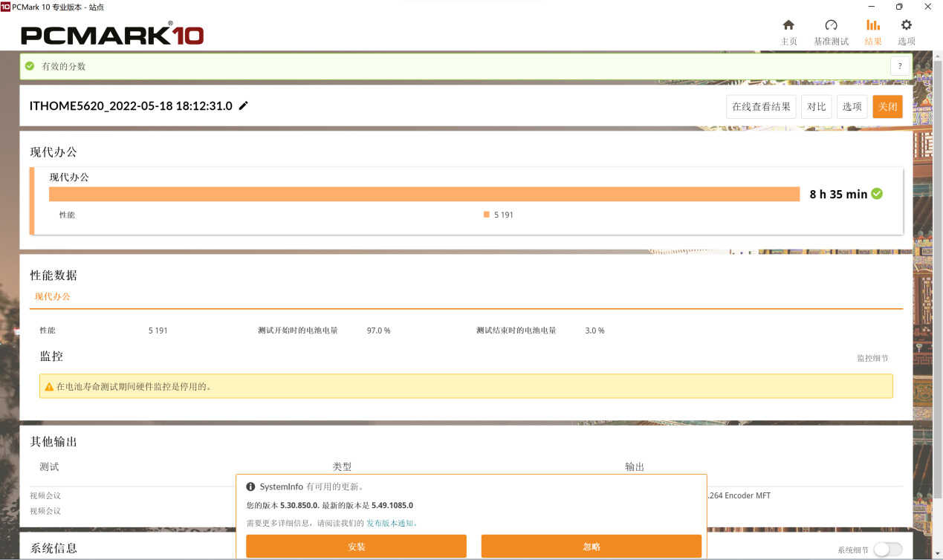Click the PCMARK 10 logo
Screen dimensions: 943x560
click(112, 34)
